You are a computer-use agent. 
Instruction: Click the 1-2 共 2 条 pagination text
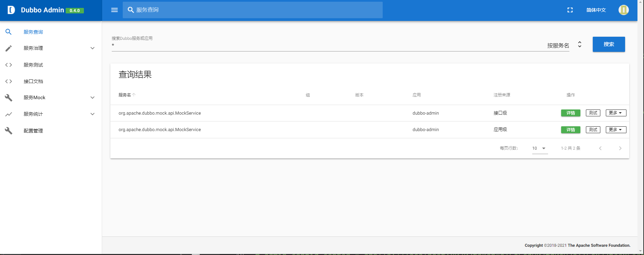tap(571, 148)
